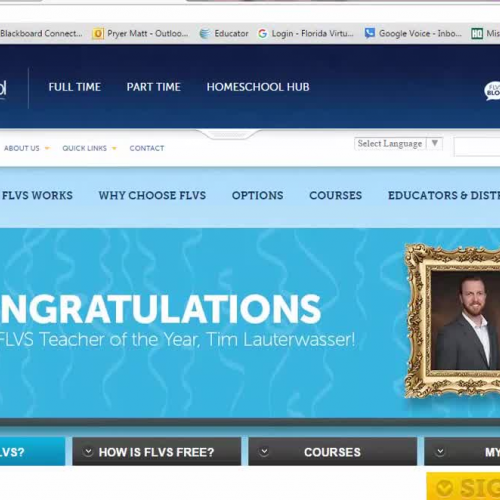Select the blue FLVS? tab
Viewport: 500px width, 500px height.
click(32, 452)
